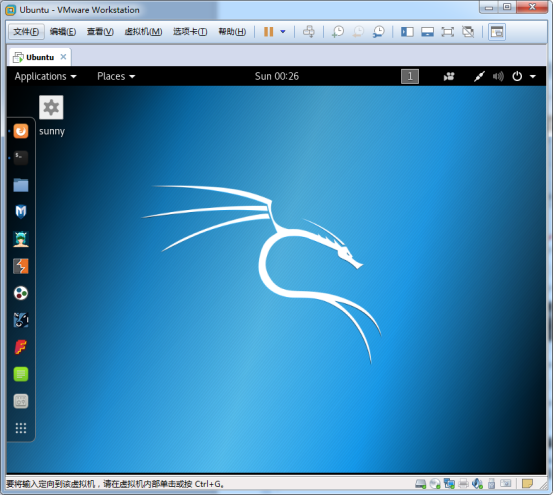The width and height of the screenshot is (554, 495).
Task: Launch the Terminal from the dock
Action: (21, 158)
